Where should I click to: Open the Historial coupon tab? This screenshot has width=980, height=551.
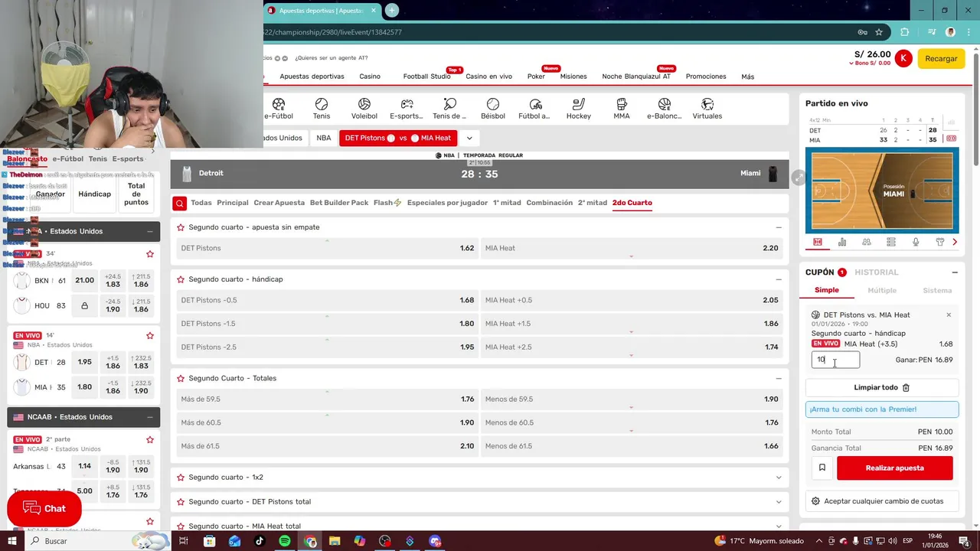(877, 272)
